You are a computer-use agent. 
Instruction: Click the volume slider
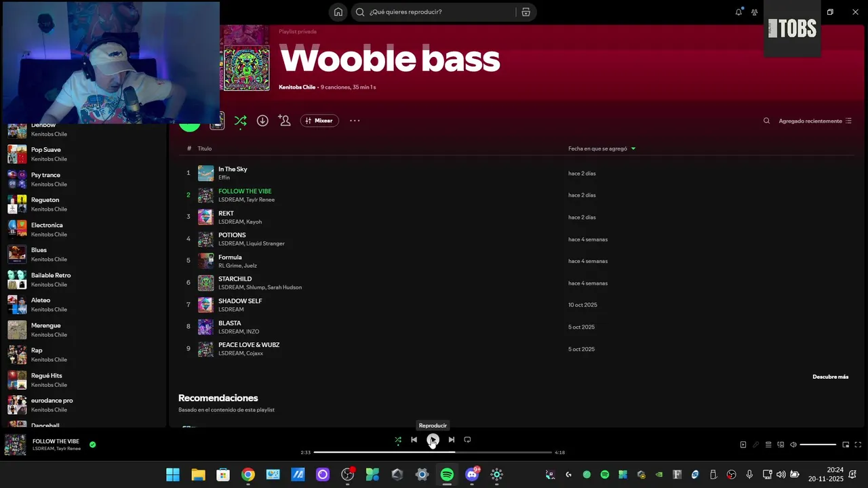pyautogui.click(x=818, y=445)
